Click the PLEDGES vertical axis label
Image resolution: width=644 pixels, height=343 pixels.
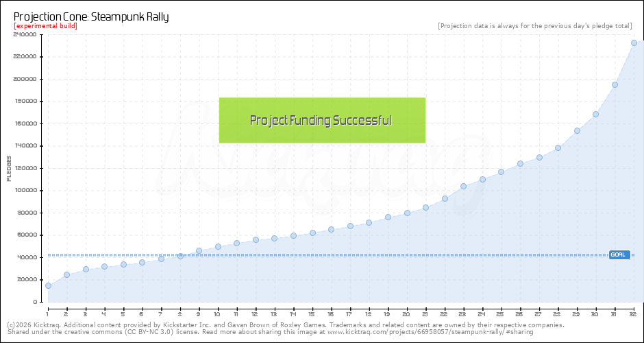click(9, 168)
